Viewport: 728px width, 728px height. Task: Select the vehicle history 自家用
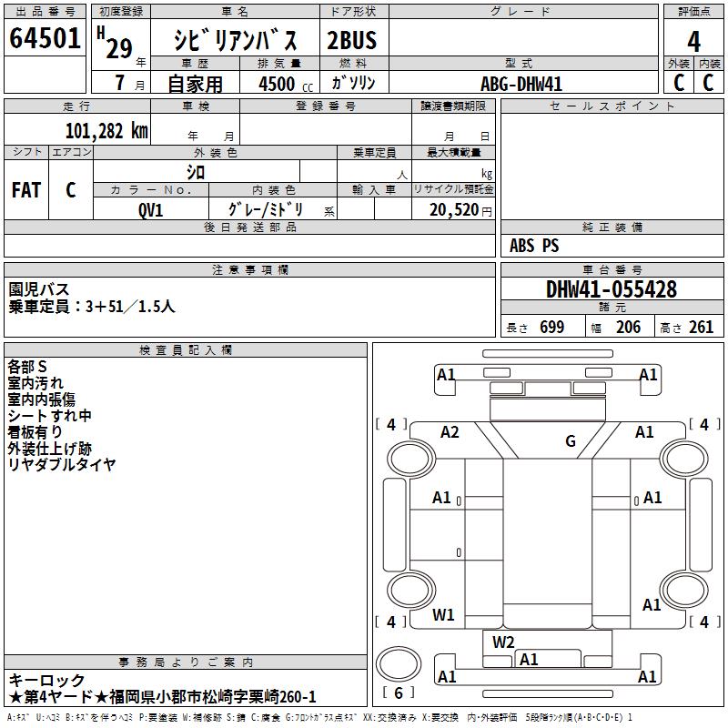195,84
